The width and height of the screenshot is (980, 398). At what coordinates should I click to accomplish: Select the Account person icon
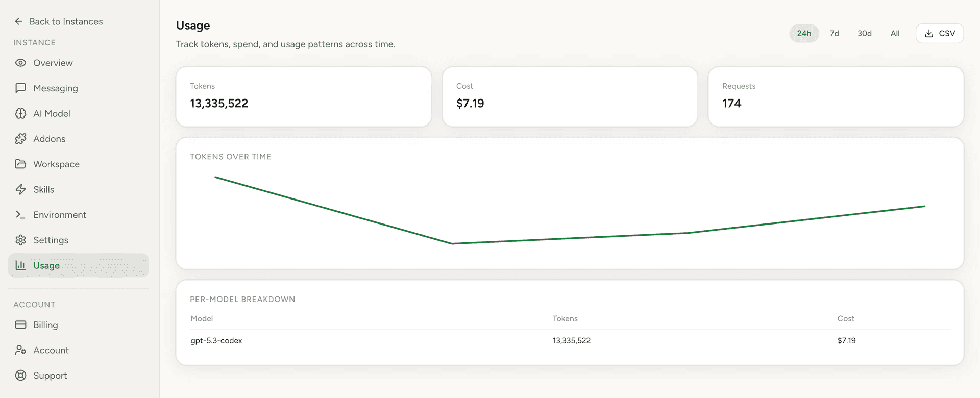(20, 350)
